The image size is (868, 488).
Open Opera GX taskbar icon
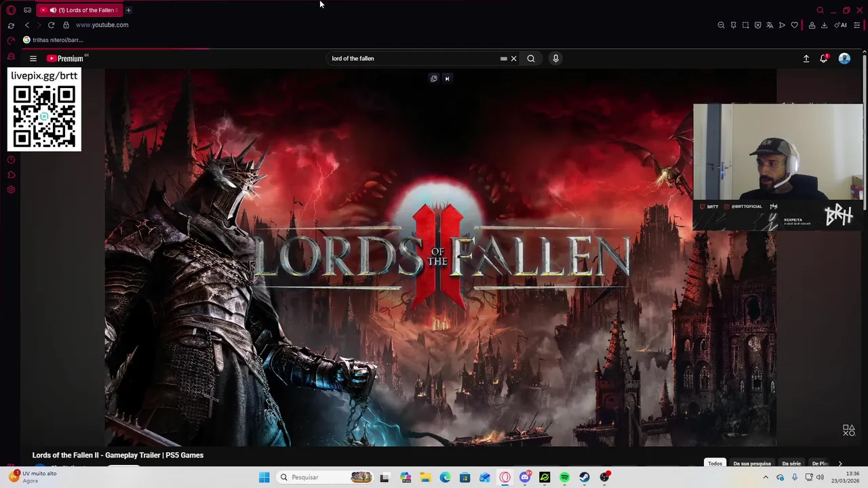[x=505, y=477]
